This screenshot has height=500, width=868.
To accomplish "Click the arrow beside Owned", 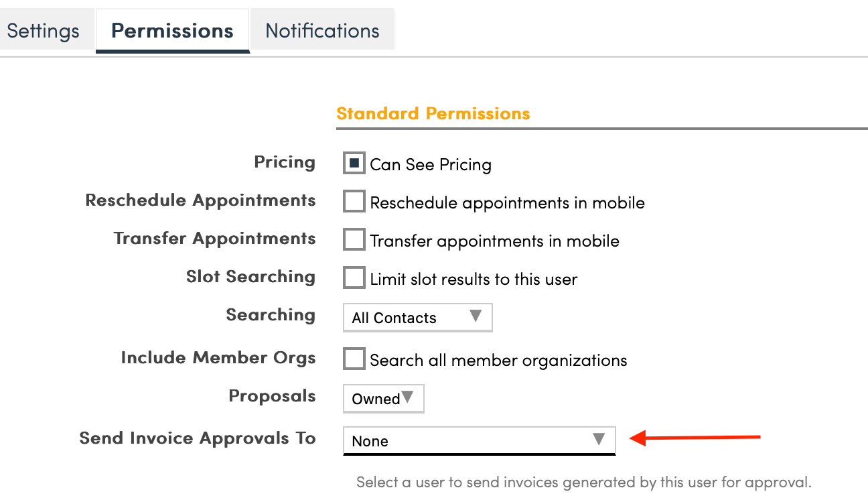I will [407, 397].
